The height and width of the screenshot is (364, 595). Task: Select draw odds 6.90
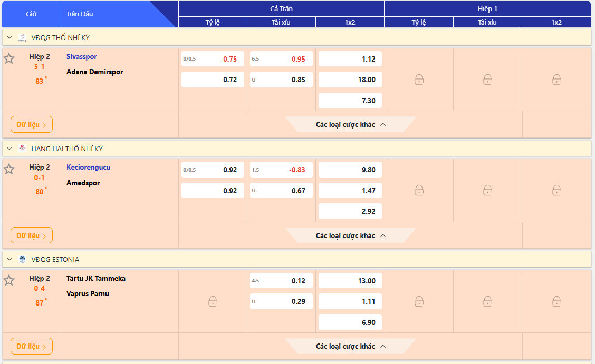(x=350, y=322)
